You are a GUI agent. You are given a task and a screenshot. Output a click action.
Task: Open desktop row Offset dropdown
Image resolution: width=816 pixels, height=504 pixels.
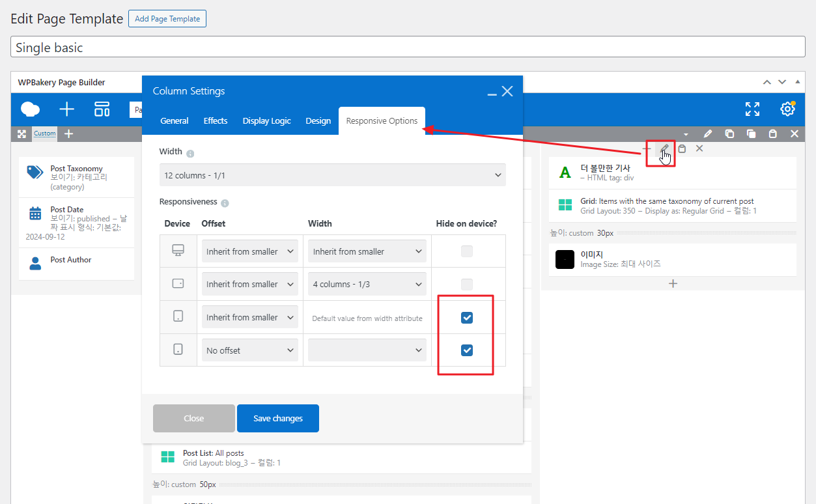coord(250,251)
